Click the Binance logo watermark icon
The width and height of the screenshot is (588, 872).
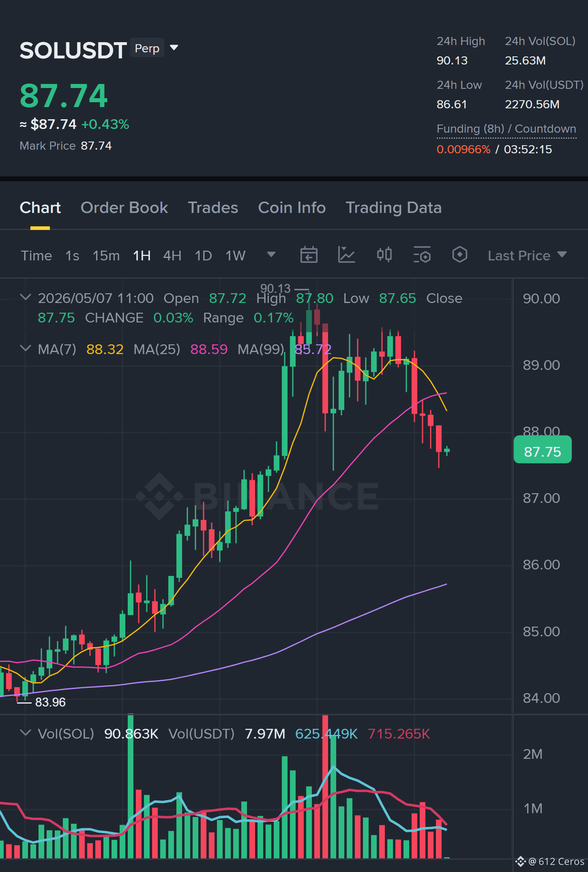tap(159, 496)
